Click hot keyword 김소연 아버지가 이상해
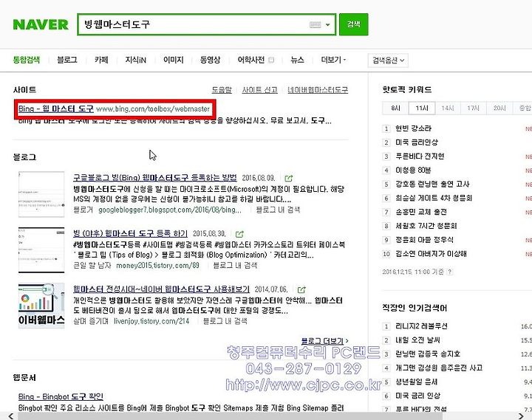The image size is (532, 420). [431, 254]
